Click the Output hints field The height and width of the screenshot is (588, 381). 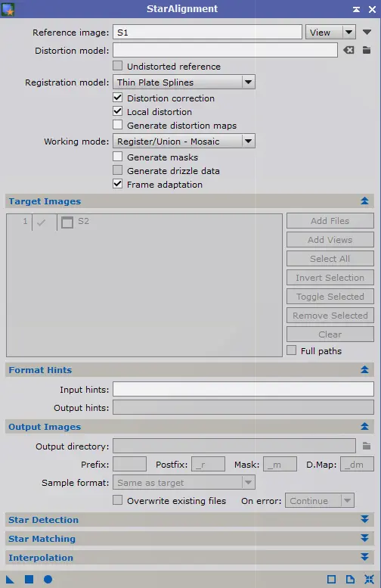point(243,407)
